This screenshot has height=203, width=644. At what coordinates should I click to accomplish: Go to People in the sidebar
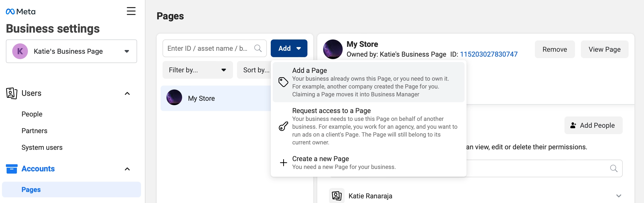32,114
